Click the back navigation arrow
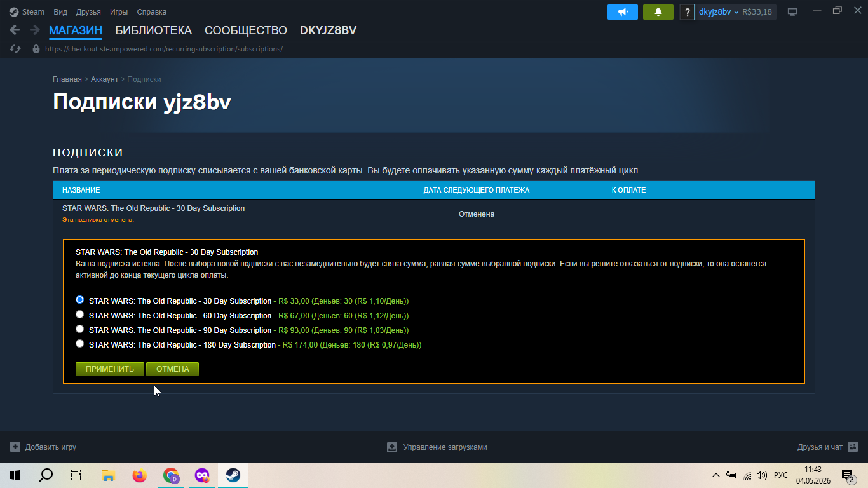 click(15, 30)
